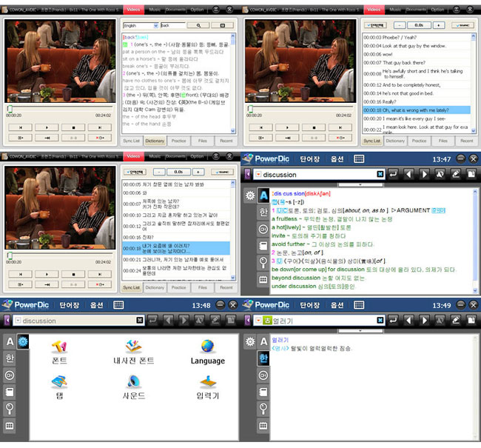The image size is (481, 448).
Task: Go to previous entry arrow in 13:47 PowerDic
Action: tap(408, 174)
